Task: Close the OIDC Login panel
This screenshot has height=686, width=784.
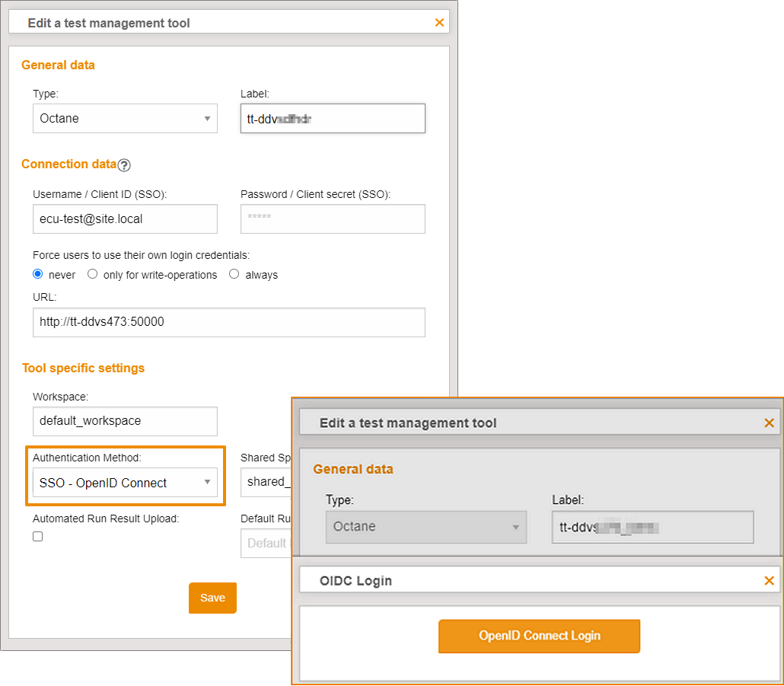Action: point(769,580)
